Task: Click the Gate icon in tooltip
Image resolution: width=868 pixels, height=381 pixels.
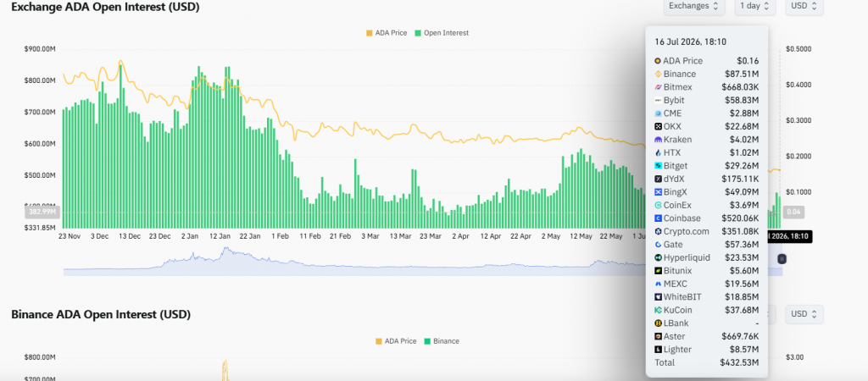Action: (x=658, y=245)
